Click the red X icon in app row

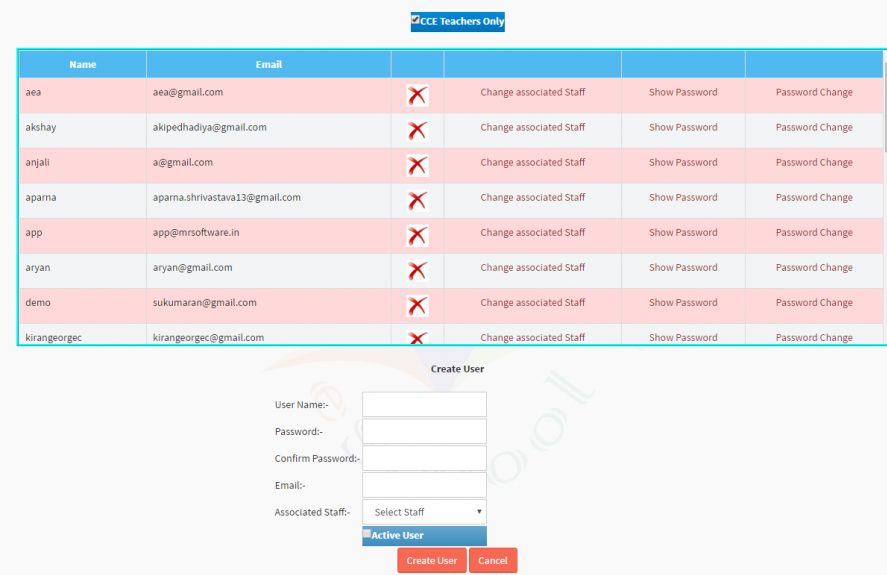417,236
